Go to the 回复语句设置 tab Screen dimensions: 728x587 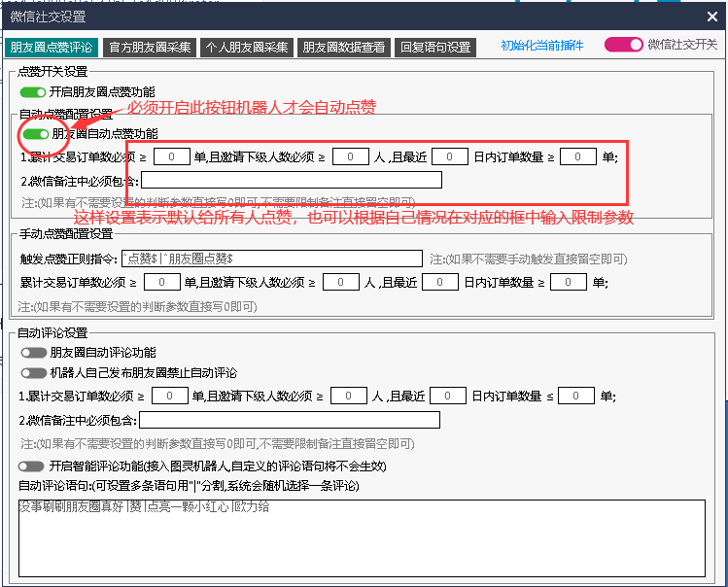(x=436, y=47)
